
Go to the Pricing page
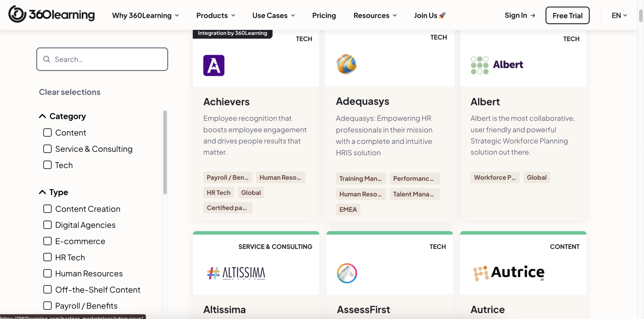click(x=324, y=15)
